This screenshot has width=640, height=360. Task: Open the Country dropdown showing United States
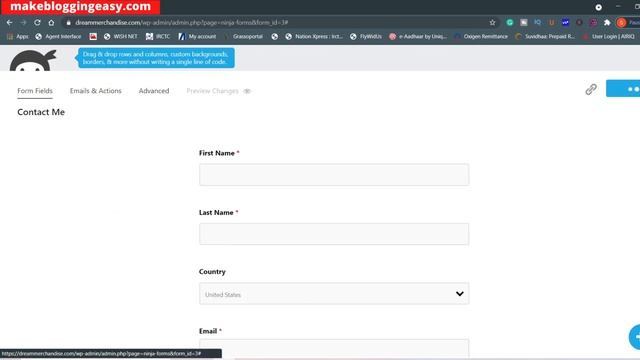[334, 293]
